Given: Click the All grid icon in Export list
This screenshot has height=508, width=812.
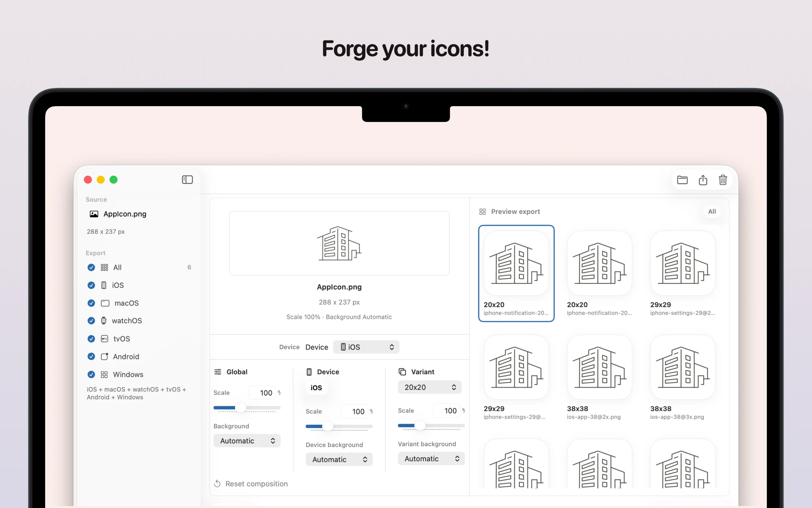Looking at the screenshot, I should click(104, 267).
